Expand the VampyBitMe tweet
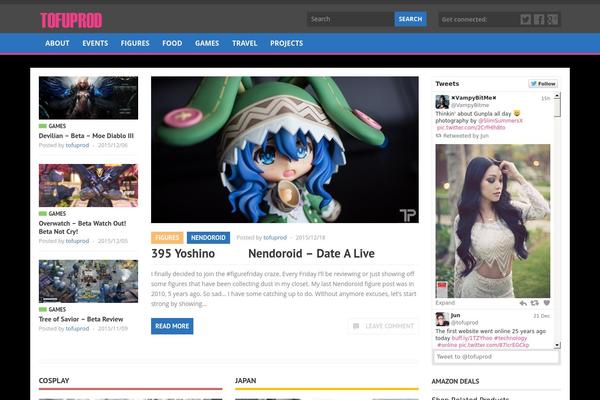 coord(445,303)
